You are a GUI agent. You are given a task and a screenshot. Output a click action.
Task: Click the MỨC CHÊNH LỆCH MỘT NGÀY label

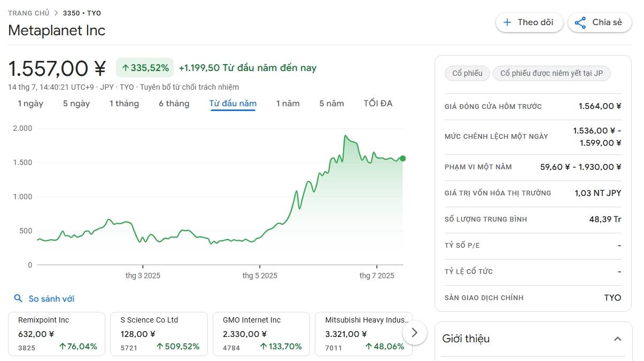496,136
